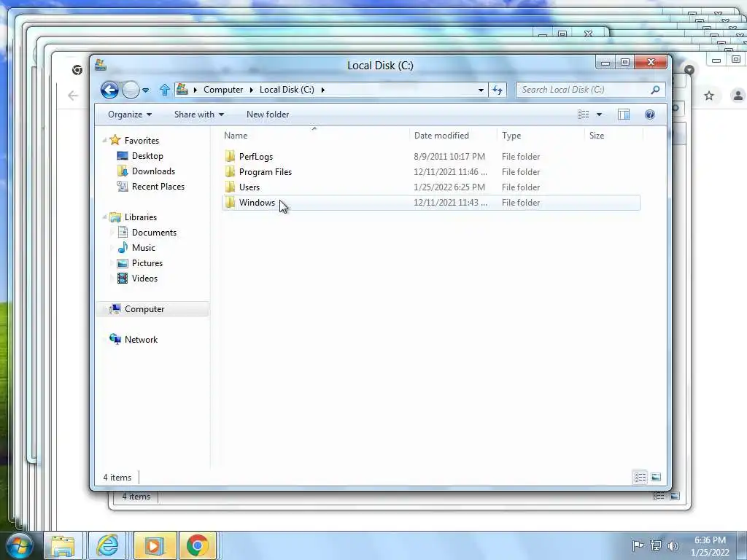The width and height of the screenshot is (747, 560).
Task: Click the Program Files folder name
Action: click(x=266, y=172)
